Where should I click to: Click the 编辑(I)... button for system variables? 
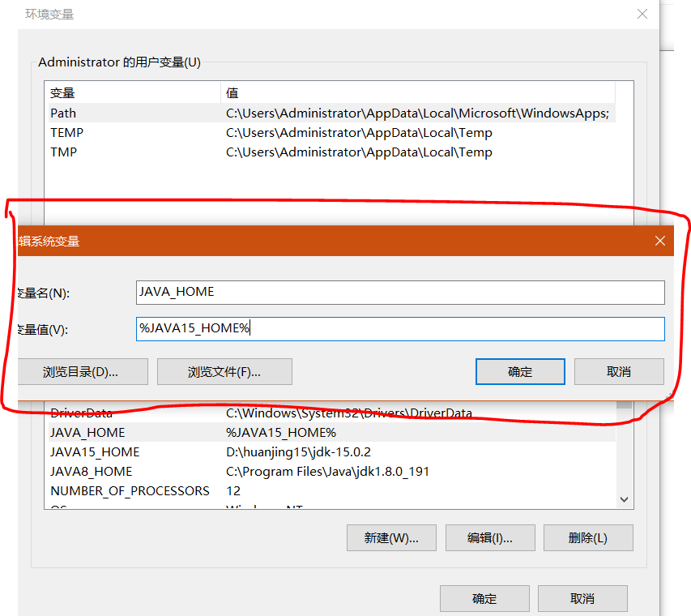coord(490,537)
